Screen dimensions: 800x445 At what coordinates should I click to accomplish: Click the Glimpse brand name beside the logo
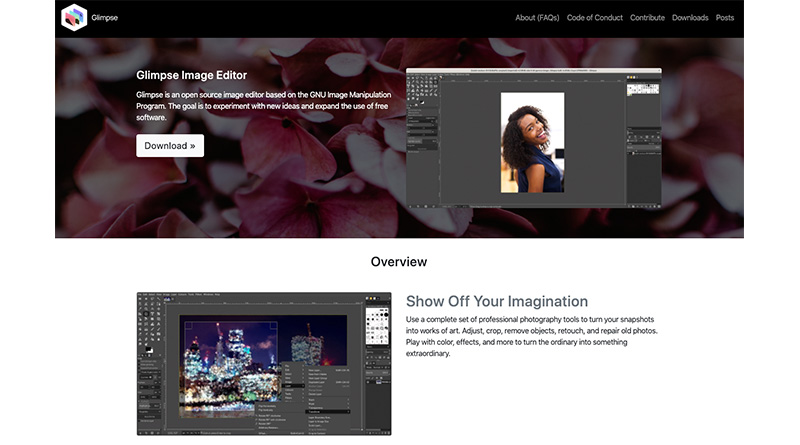coord(106,18)
